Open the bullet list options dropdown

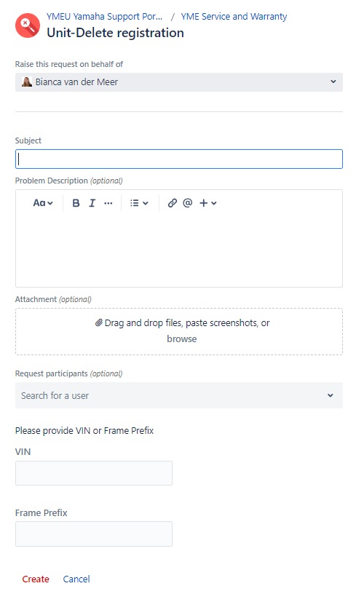pos(139,203)
